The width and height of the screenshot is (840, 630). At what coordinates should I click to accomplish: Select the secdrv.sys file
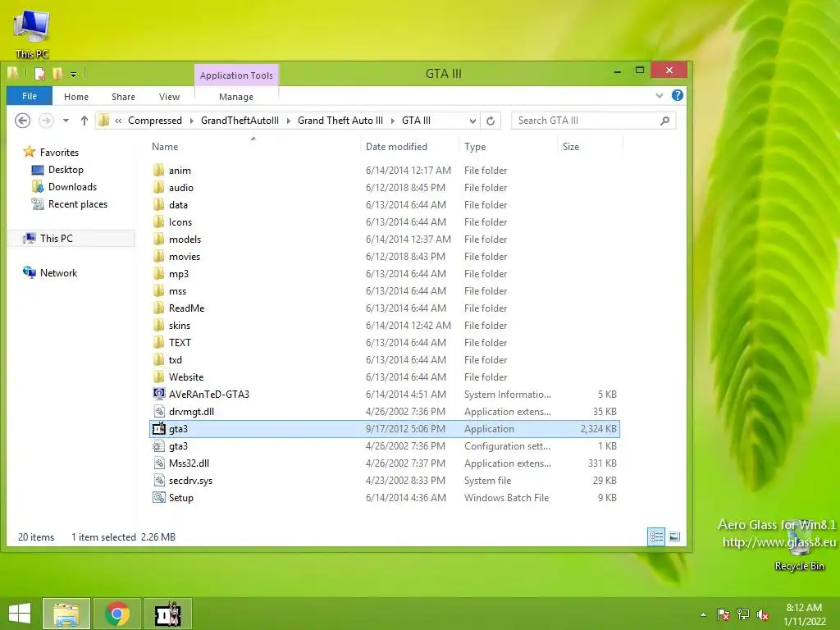pos(384,481)
